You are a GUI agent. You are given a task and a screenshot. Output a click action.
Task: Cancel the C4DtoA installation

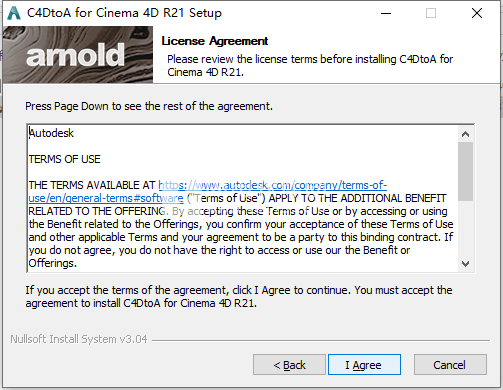tap(450, 365)
